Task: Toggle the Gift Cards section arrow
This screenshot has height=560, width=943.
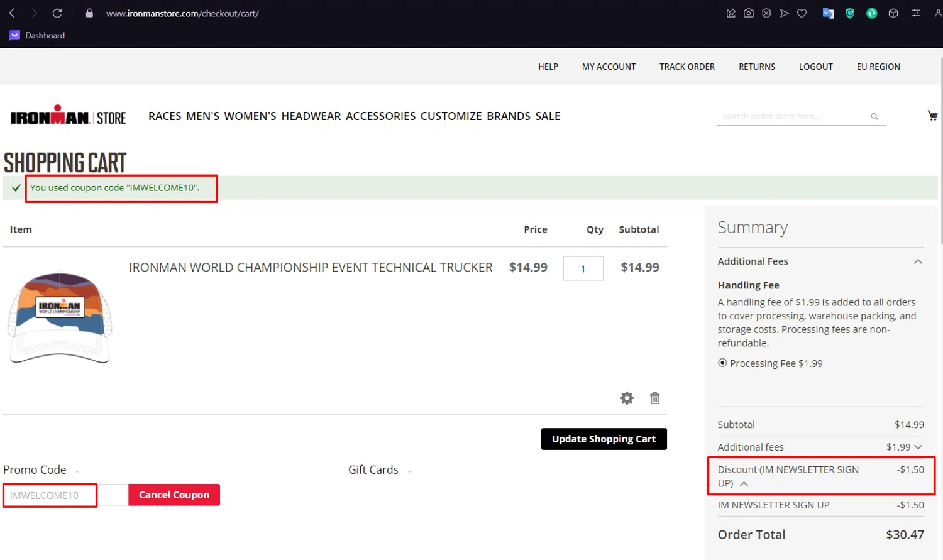Action: [x=409, y=471]
